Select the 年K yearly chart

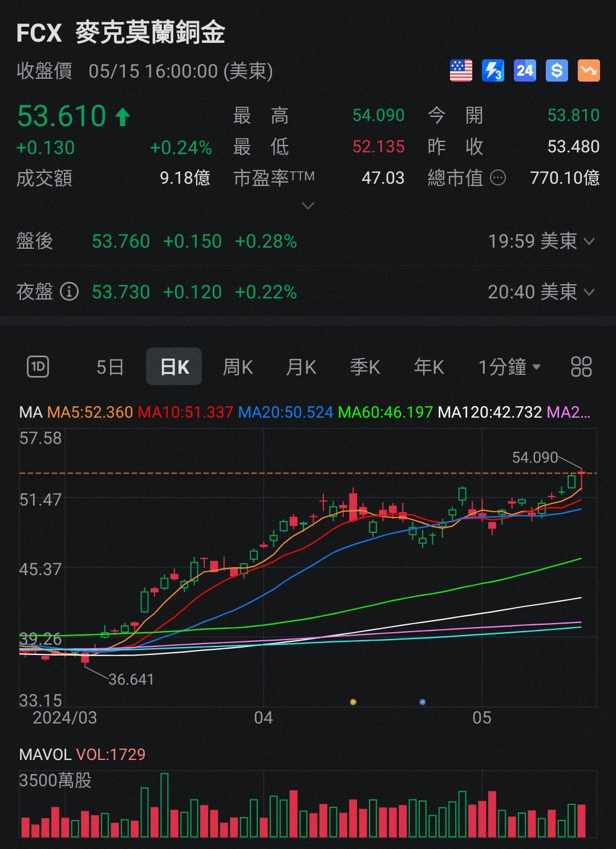428,367
